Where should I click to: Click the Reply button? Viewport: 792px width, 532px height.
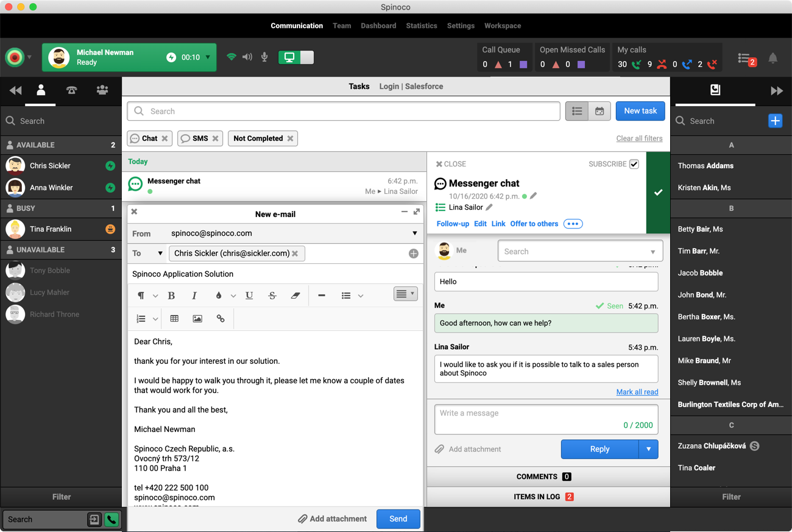tap(600, 449)
